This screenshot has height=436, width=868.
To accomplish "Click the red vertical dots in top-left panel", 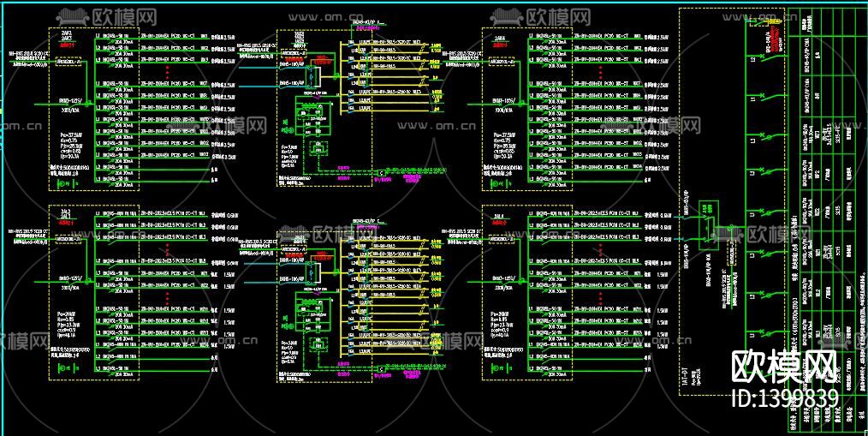I will pyautogui.click(x=168, y=74).
